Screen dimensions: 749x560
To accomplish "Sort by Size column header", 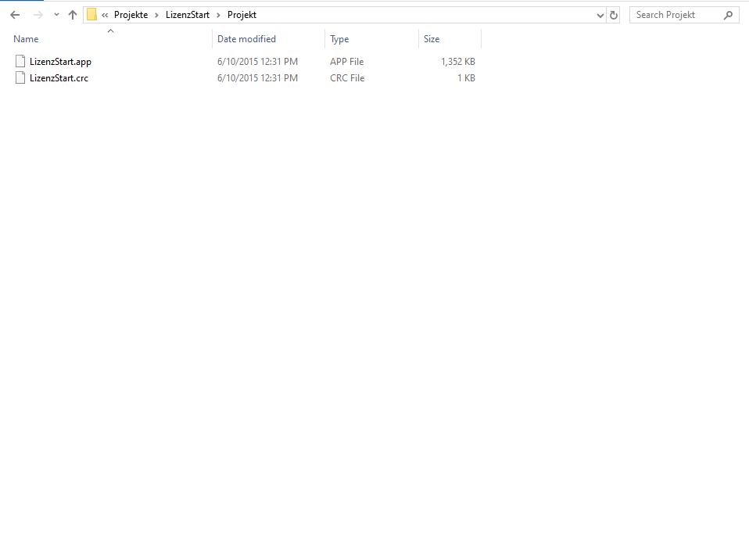I will click(432, 39).
